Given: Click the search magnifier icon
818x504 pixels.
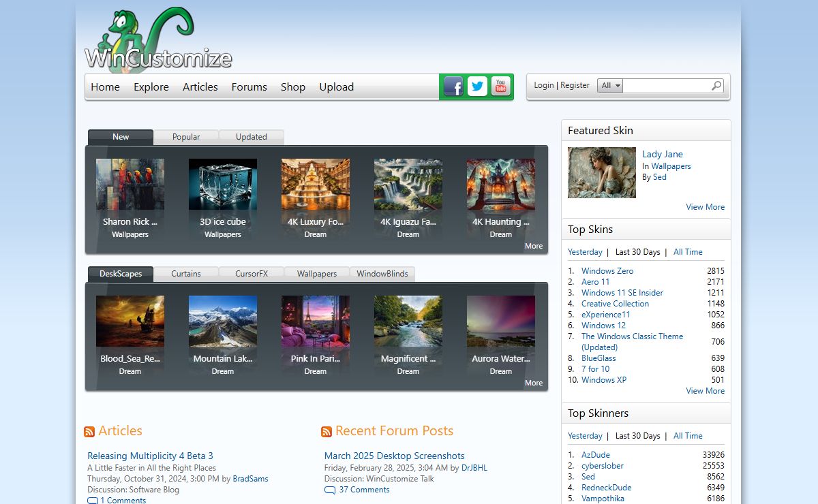Looking at the screenshot, I should (x=716, y=86).
